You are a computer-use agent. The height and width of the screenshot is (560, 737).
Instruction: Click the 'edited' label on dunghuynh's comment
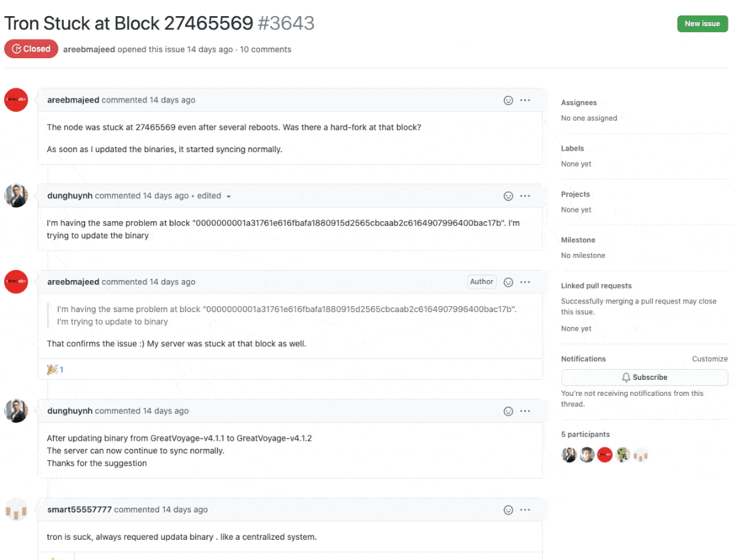point(209,196)
